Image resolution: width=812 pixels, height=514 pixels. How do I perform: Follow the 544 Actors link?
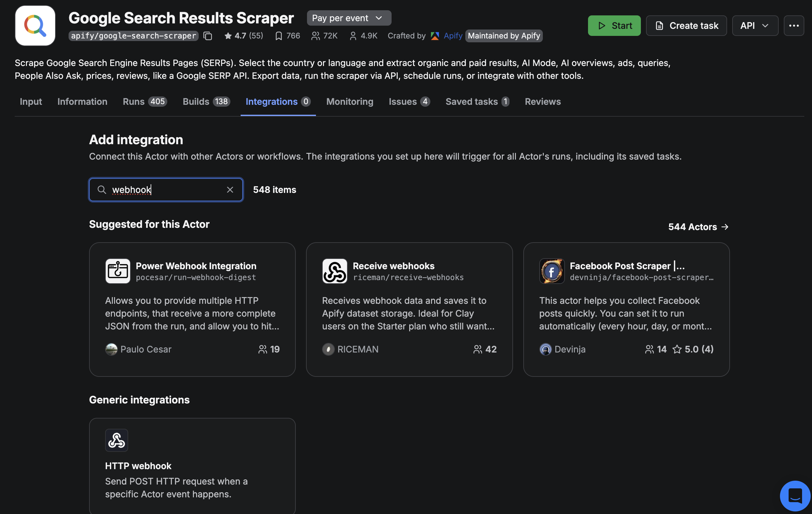click(698, 227)
